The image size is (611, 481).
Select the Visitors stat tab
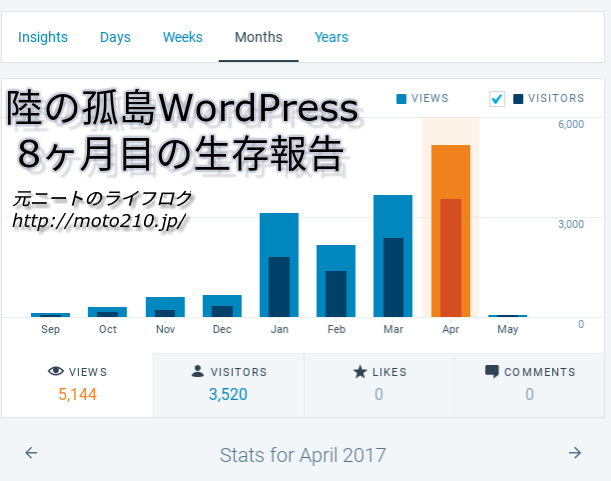tap(228, 385)
